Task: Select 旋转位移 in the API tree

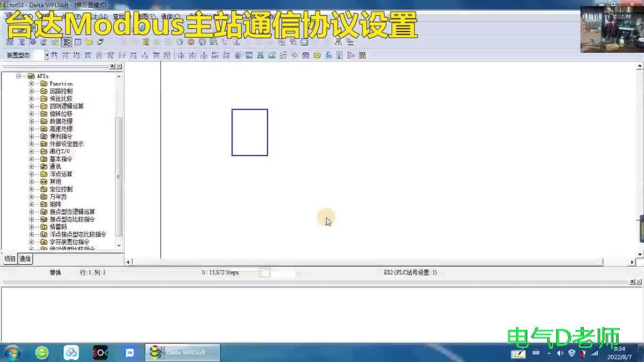Action: point(61,114)
